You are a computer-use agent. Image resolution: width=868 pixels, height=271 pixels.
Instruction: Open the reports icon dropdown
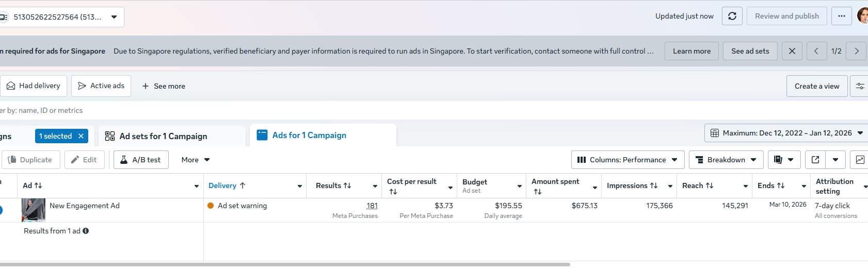784,160
